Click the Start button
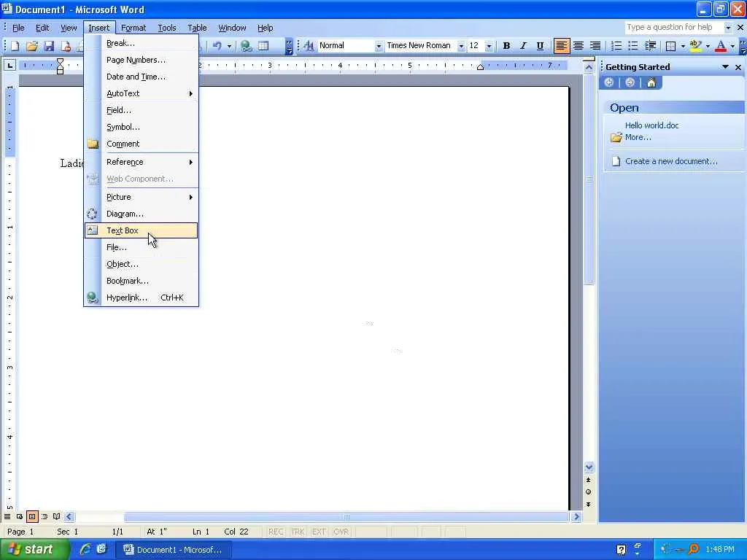This screenshot has width=747, height=560. coord(34,549)
